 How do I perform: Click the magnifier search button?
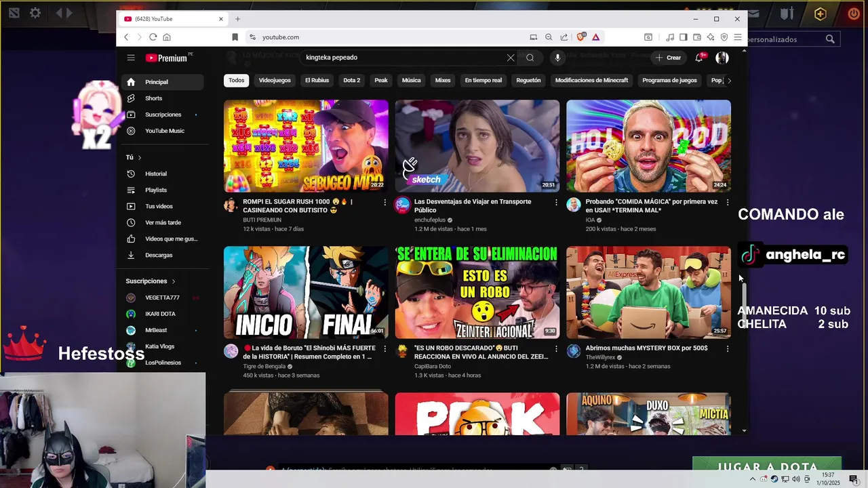(530, 58)
